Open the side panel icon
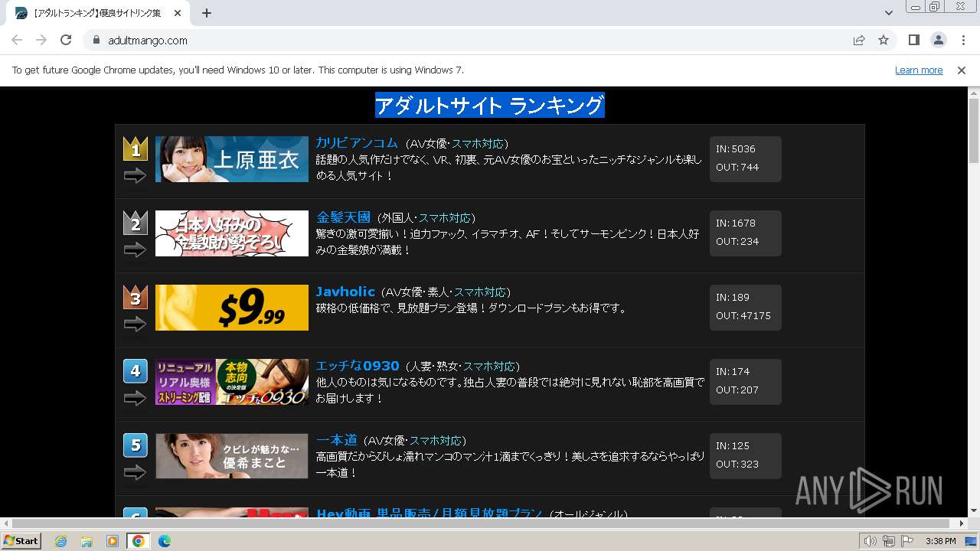 (913, 40)
